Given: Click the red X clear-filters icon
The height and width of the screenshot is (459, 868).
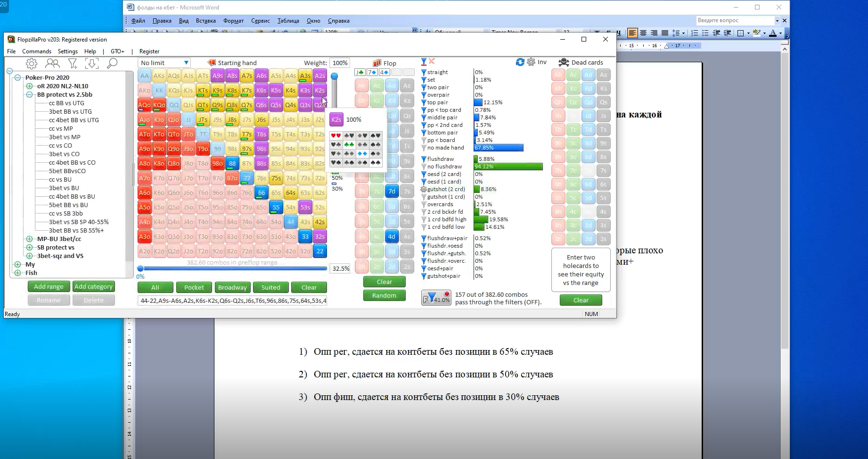Looking at the screenshot, I should (432, 61).
